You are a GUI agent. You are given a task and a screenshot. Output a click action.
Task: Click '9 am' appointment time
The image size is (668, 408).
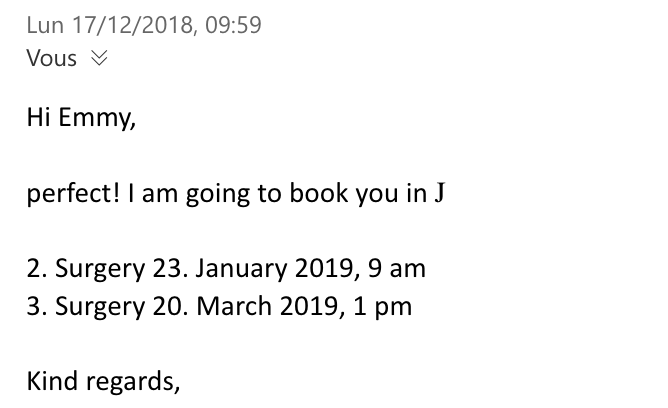pos(397,269)
